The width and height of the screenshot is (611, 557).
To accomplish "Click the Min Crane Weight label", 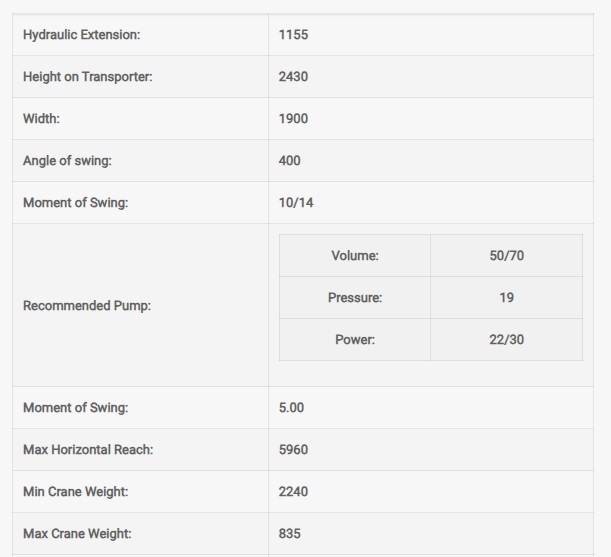I will click(76, 492).
